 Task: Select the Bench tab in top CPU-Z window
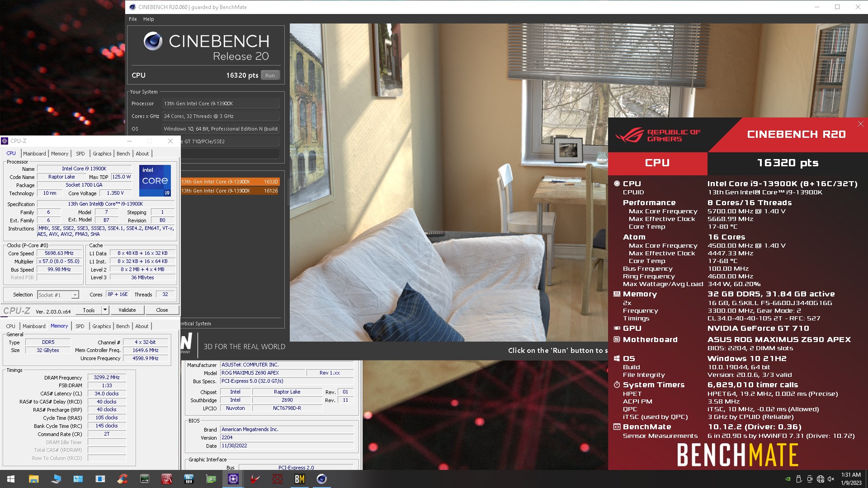(123, 154)
